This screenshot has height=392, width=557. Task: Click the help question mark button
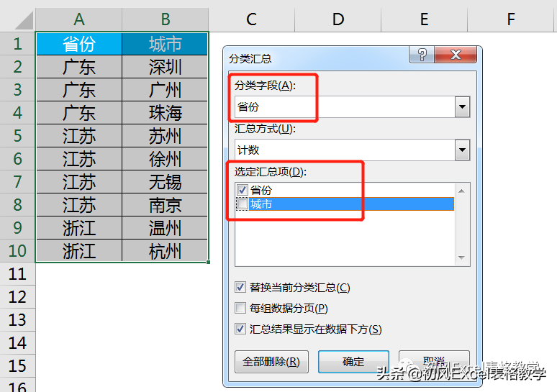coord(421,55)
